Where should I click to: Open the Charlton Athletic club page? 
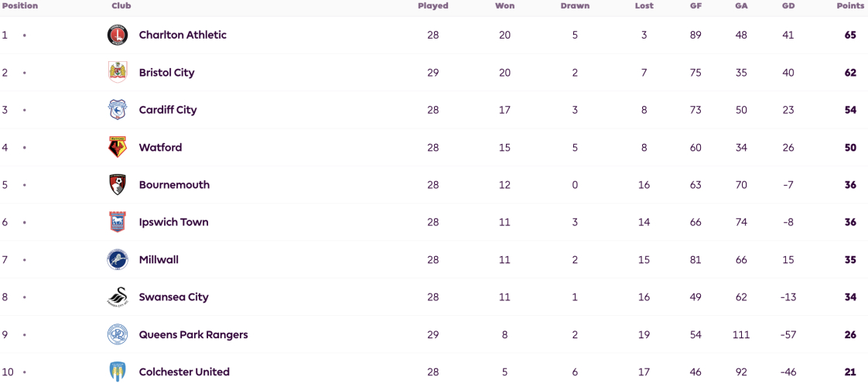coord(183,35)
